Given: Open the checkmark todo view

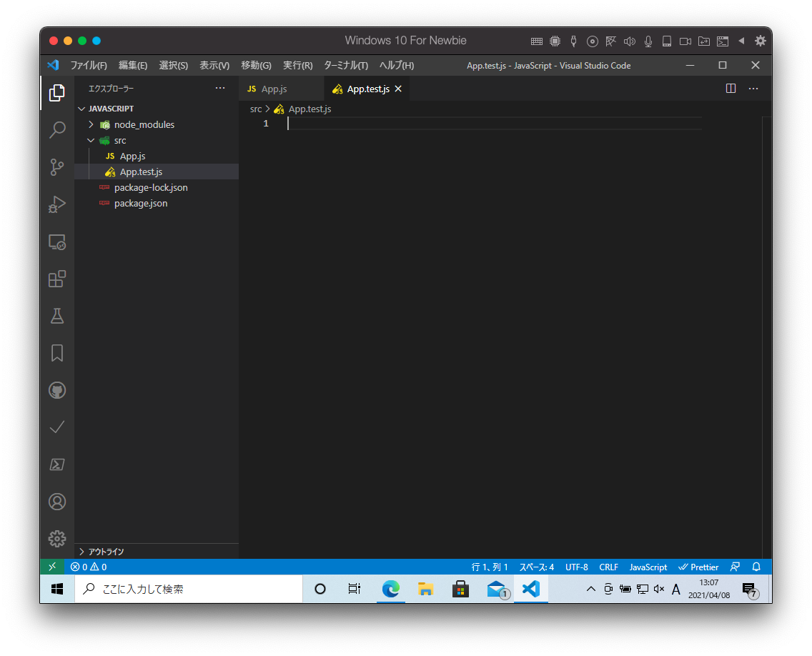Looking at the screenshot, I should (x=57, y=427).
